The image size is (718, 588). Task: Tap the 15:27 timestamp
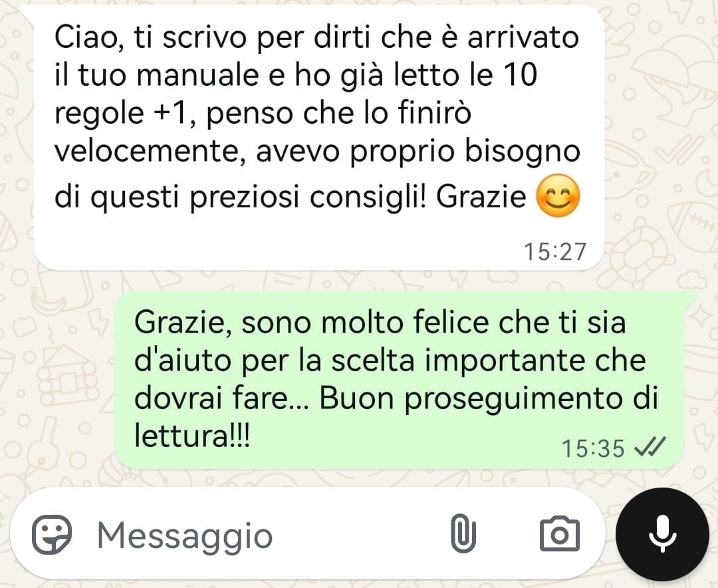pyautogui.click(x=554, y=251)
